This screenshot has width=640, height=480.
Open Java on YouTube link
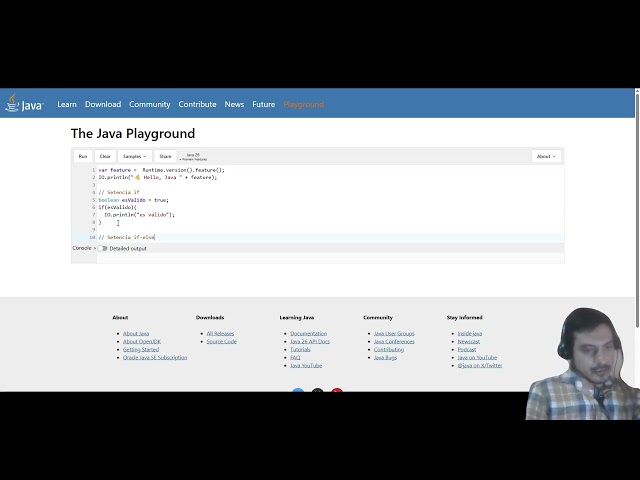[477, 357]
